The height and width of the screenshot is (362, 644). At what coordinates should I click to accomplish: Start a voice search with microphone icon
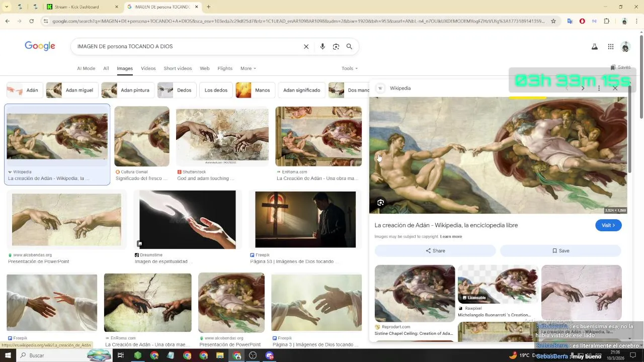tap(323, 47)
